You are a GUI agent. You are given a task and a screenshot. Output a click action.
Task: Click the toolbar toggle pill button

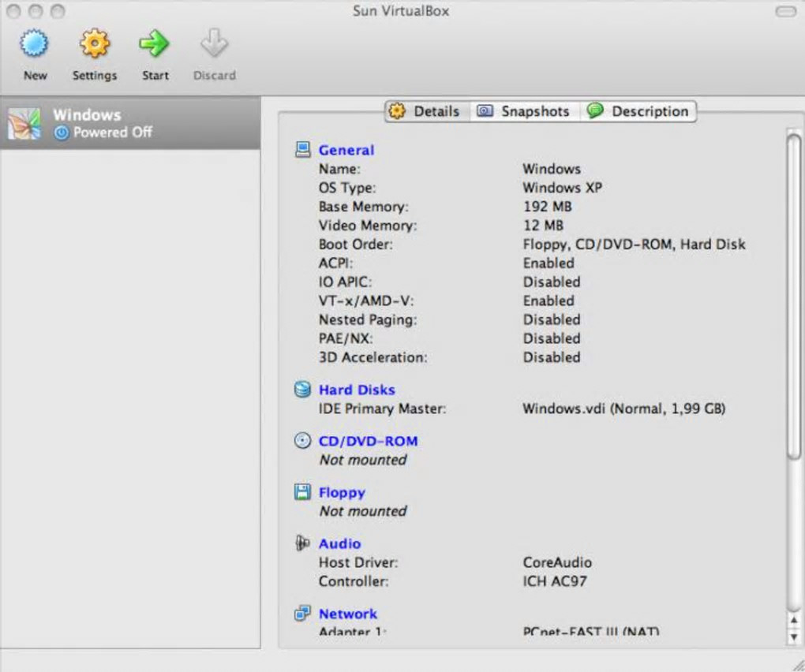click(785, 11)
